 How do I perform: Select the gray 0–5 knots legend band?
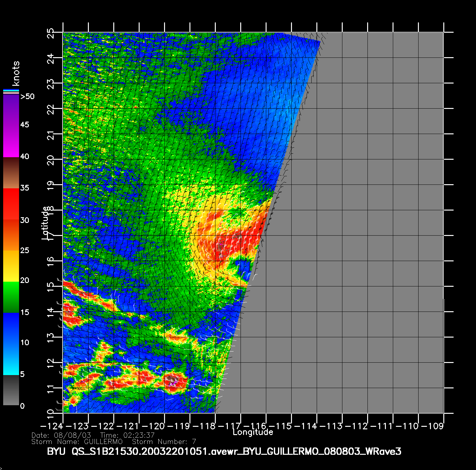coord(11,390)
